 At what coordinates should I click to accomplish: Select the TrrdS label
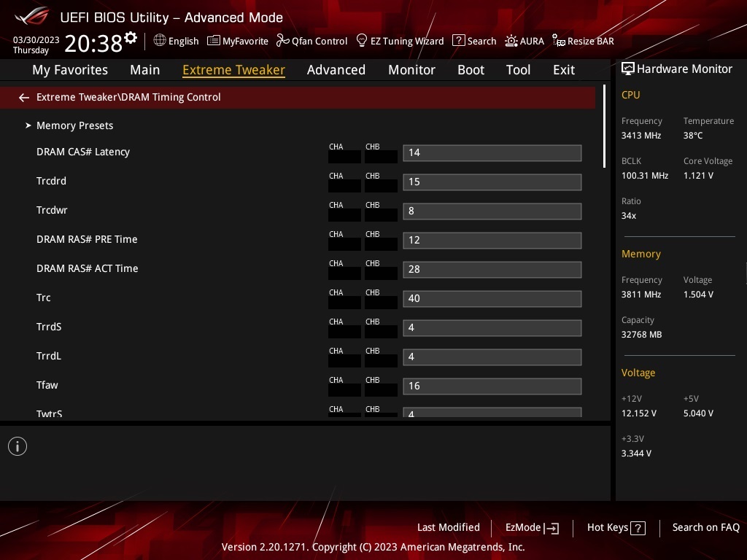tap(49, 327)
